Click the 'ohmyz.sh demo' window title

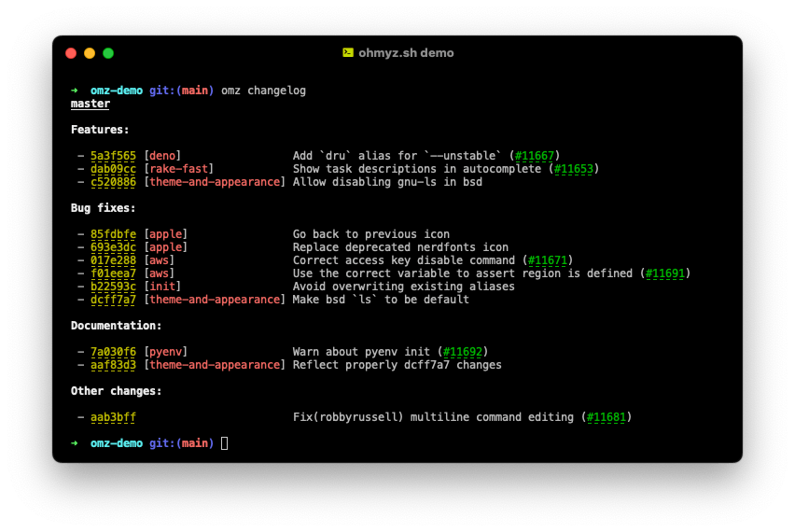click(x=406, y=53)
